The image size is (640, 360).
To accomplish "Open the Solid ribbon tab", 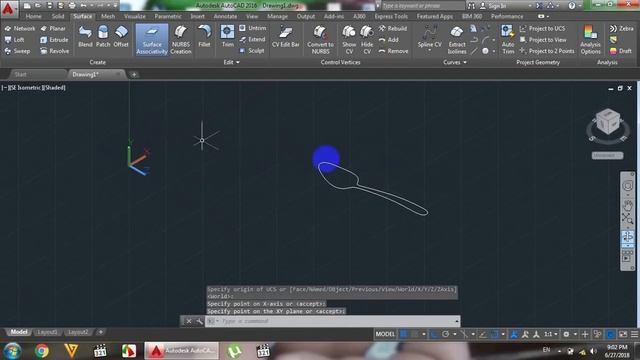I will pos(58,16).
